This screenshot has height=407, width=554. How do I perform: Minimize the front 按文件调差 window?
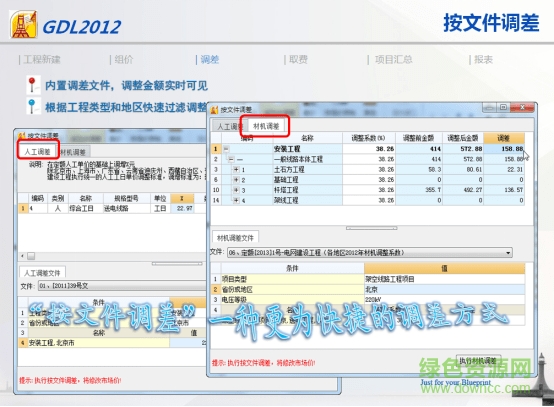click(489, 107)
